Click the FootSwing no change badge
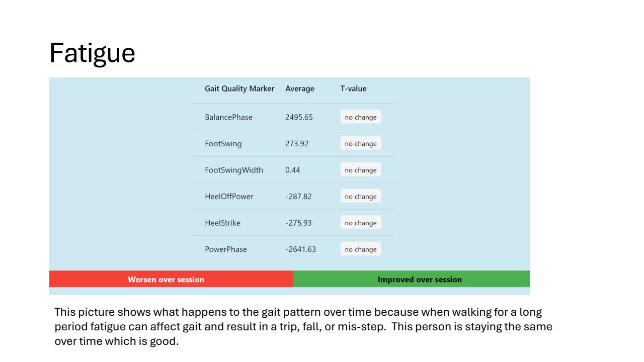Image resolution: width=644 pixels, height=362 pixels. point(360,144)
